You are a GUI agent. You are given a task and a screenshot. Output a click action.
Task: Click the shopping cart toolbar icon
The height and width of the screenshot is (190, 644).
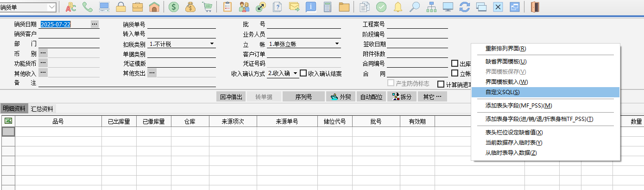pos(207,7)
